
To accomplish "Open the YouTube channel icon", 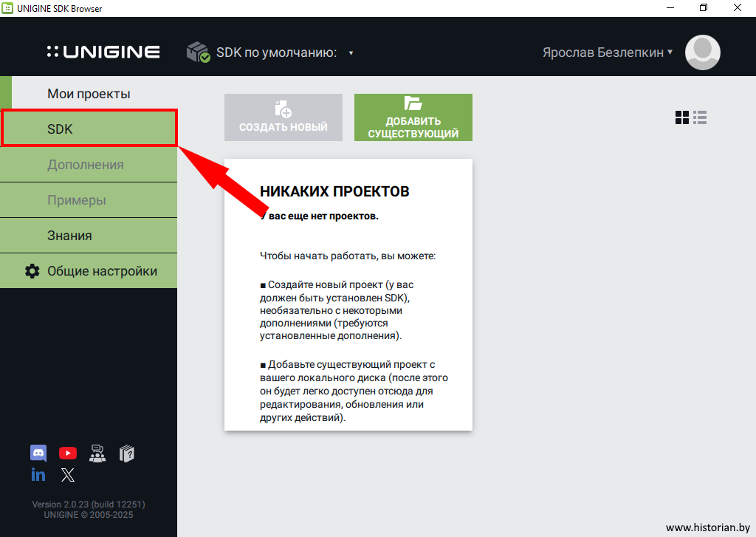I will pyautogui.click(x=68, y=454).
